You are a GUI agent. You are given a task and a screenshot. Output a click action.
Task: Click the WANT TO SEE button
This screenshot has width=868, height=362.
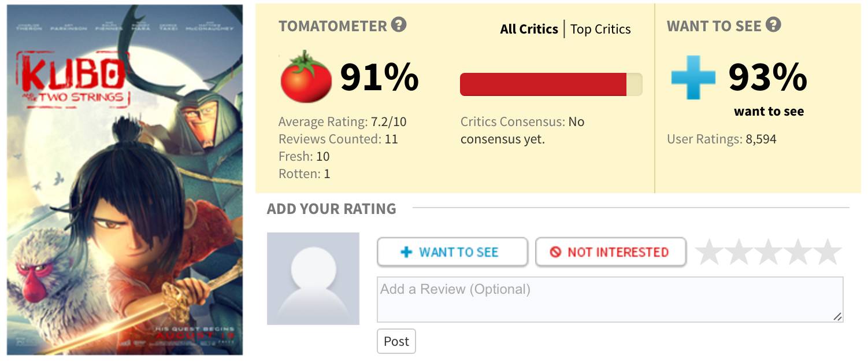(452, 252)
